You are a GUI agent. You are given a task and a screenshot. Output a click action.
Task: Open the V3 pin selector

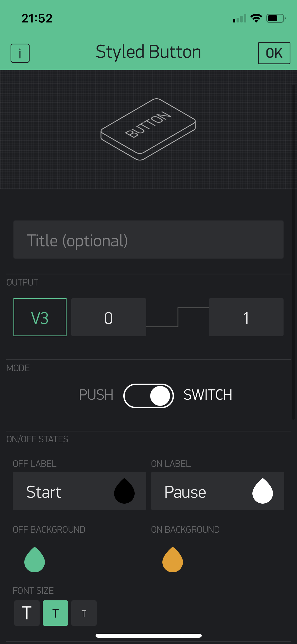point(40,317)
